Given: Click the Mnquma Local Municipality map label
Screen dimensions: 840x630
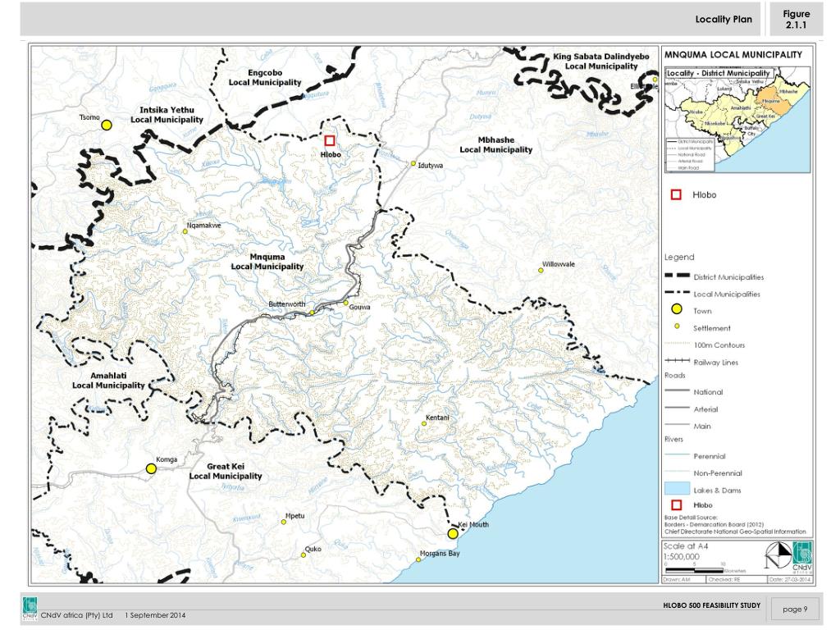Looking at the screenshot, I should 267,262.
